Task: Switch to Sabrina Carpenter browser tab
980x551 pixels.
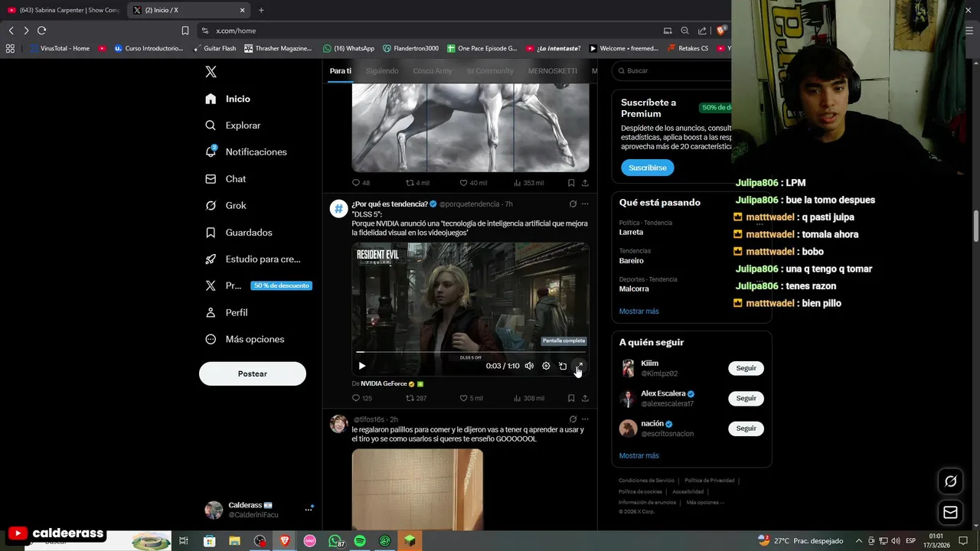Action: click(63, 10)
